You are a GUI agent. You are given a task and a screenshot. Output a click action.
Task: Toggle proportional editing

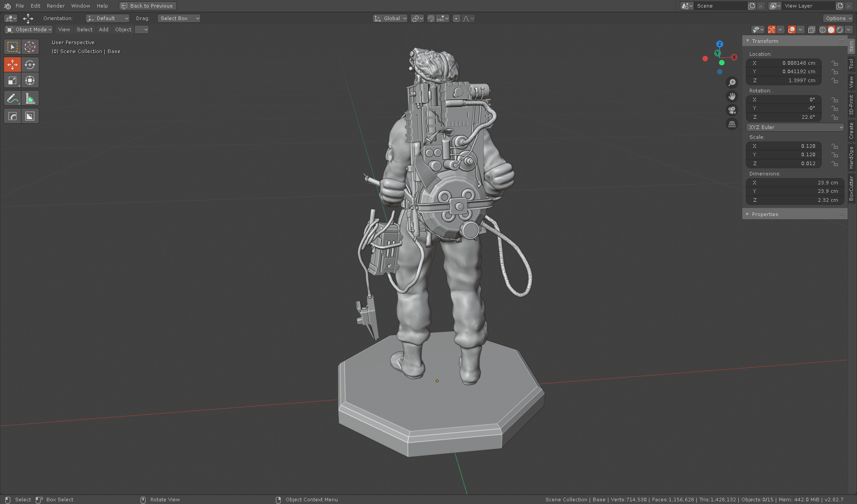pyautogui.click(x=456, y=18)
